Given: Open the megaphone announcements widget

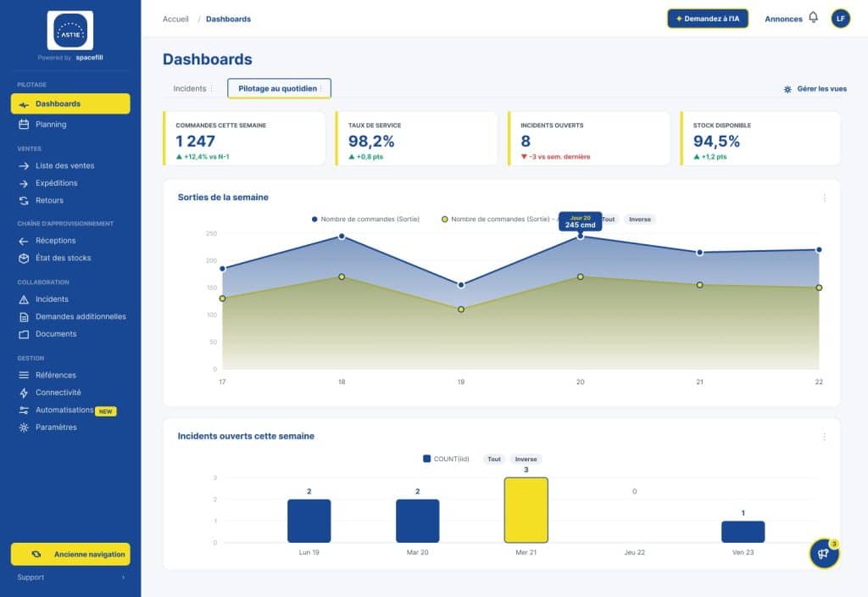Looking at the screenshot, I should point(824,554).
